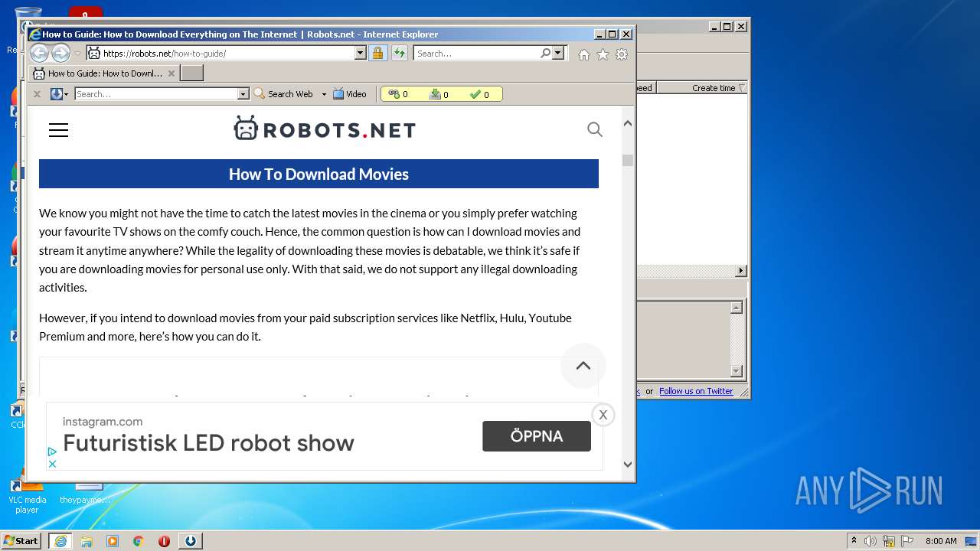Expand the toolbar search field dropdown

click(243, 94)
